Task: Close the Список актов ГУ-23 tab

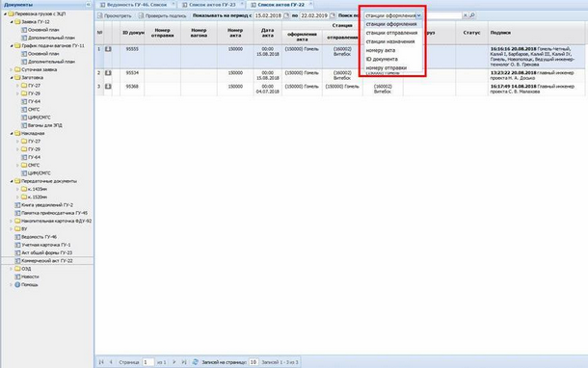Action: [242, 4]
